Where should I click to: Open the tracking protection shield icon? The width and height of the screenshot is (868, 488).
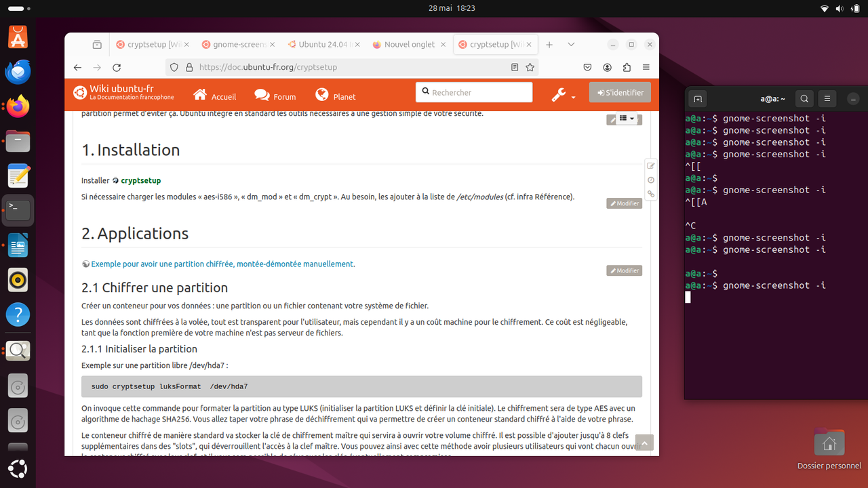point(174,68)
